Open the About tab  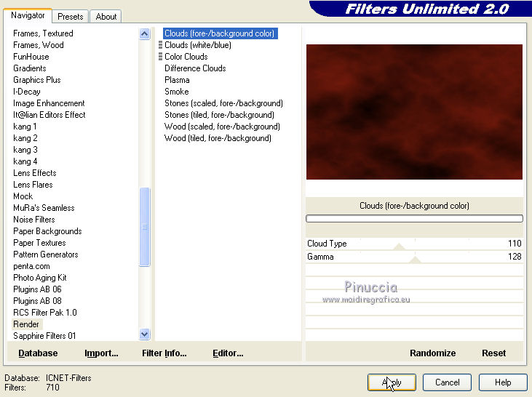point(106,16)
